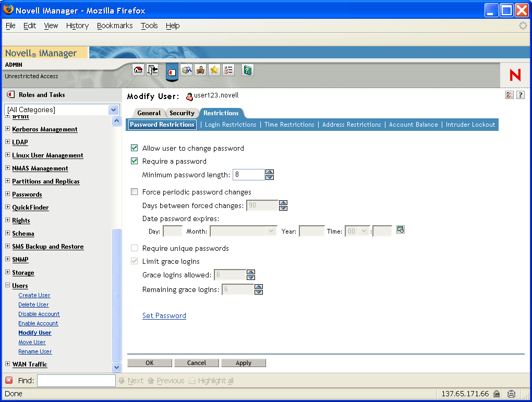Switch to the Security tab
The height and width of the screenshot is (402, 532).
182,113
